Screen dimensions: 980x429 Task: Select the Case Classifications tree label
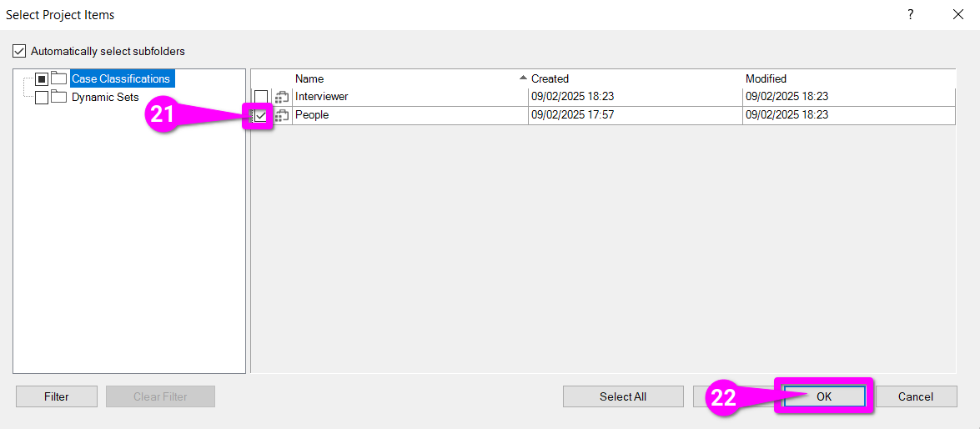[121, 78]
